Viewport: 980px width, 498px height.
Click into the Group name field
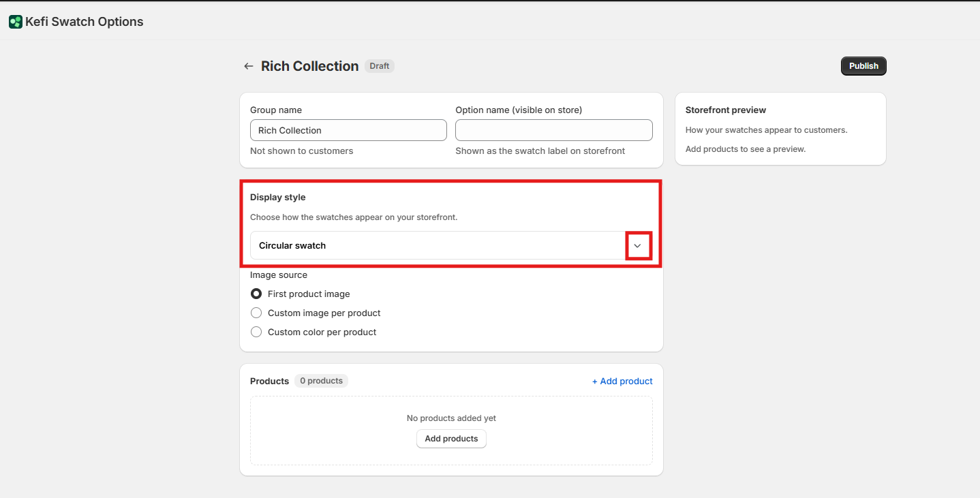[348, 130]
